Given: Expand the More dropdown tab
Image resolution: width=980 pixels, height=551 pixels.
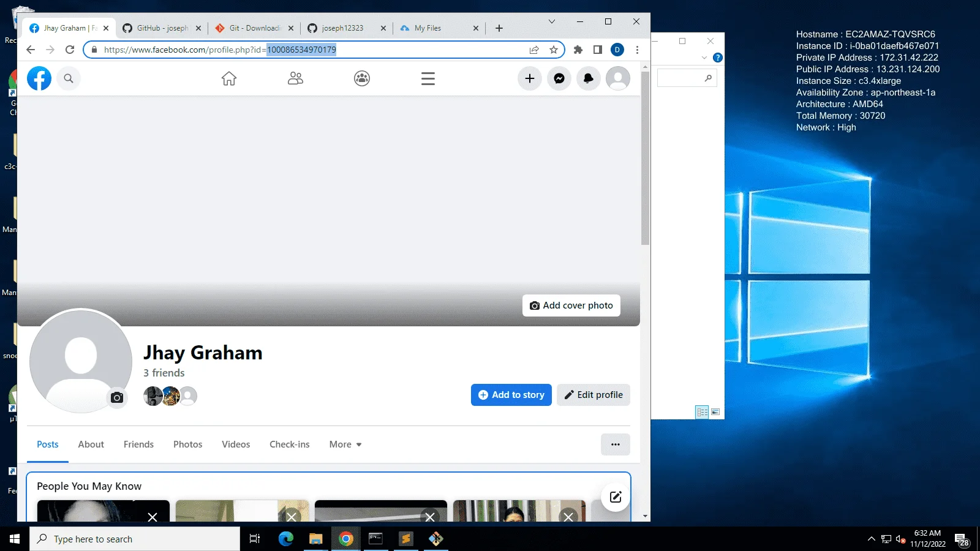Looking at the screenshot, I should point(345,444).
